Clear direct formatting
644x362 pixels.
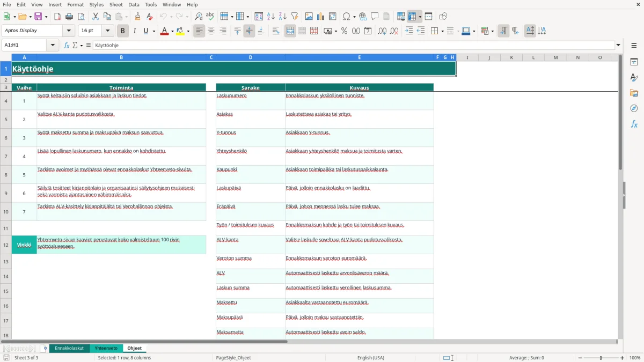pyautogui.click(x=149, y=17)
